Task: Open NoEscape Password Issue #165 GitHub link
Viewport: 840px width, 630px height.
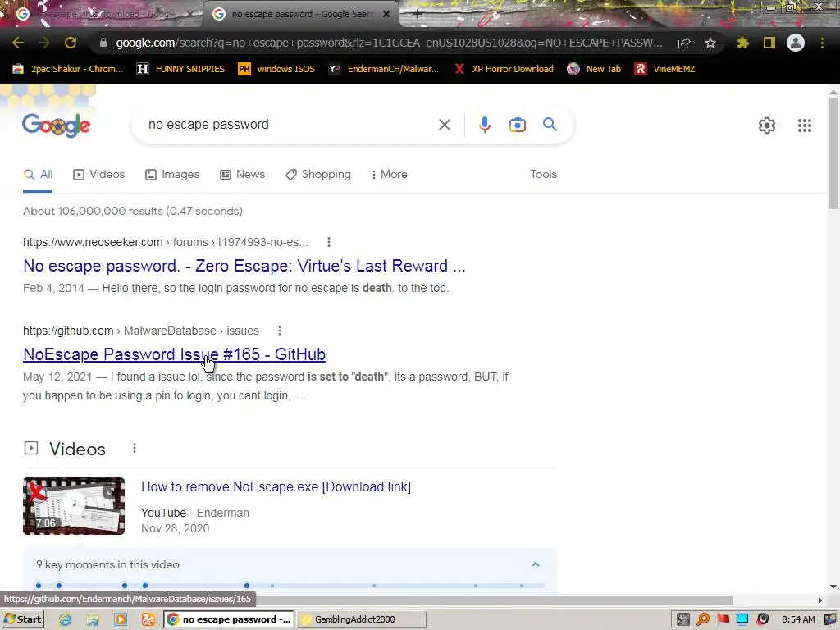Action: coord(174,354)
